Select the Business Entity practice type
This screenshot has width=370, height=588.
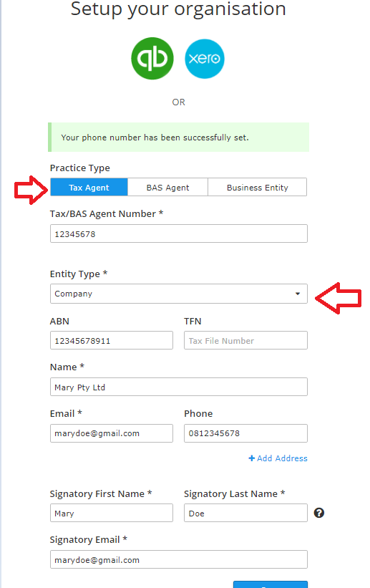[257, 187]
